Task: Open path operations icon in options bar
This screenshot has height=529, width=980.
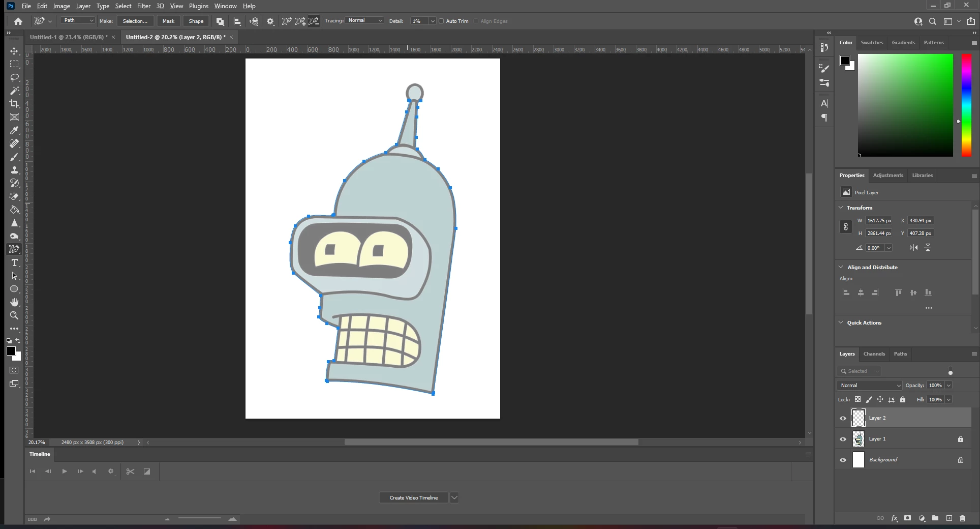Action: tap(220, 21)
